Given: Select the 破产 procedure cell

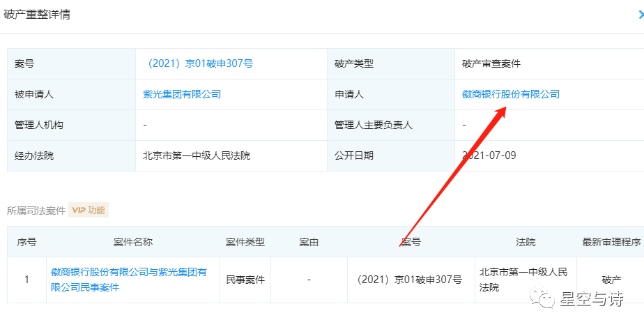Looking at the screenshot, I should pyautogui.click(x=611, y=280).
